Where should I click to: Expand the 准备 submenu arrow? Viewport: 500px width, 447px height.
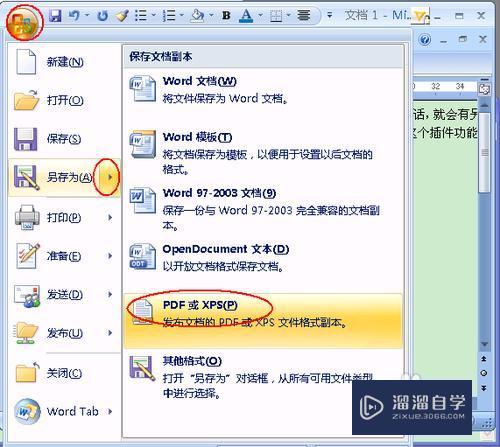click(110, 256)
